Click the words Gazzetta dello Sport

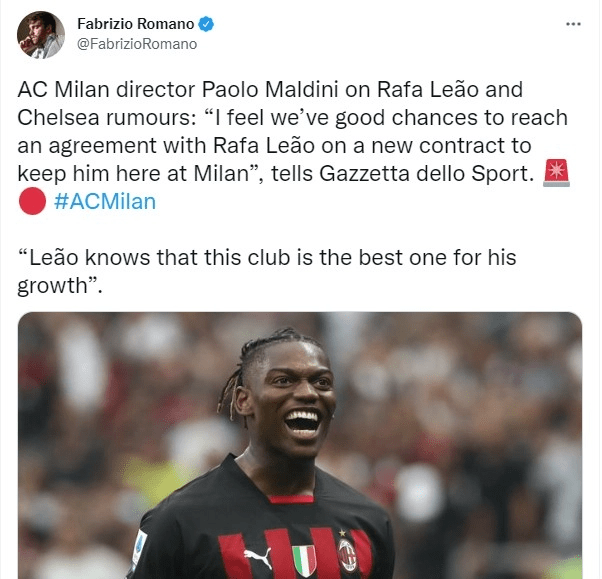426,174
